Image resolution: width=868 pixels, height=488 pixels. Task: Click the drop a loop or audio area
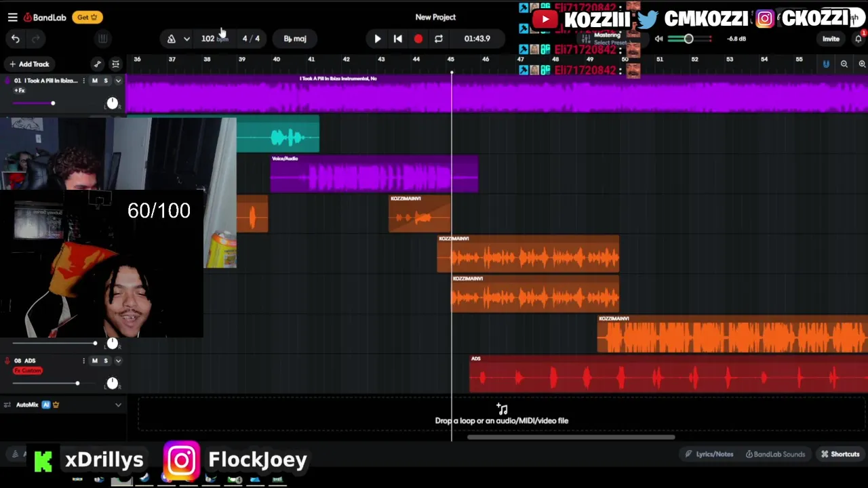[501, 415]
